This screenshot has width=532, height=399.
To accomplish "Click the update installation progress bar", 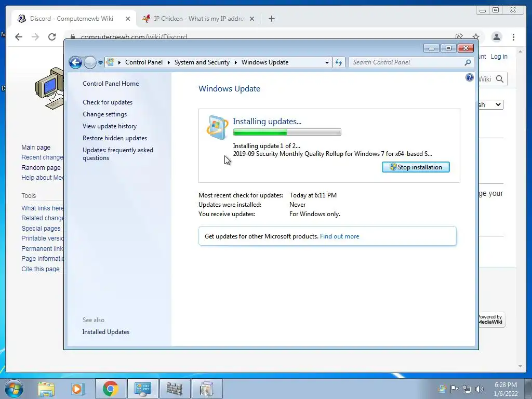I will tap(287, 132).
